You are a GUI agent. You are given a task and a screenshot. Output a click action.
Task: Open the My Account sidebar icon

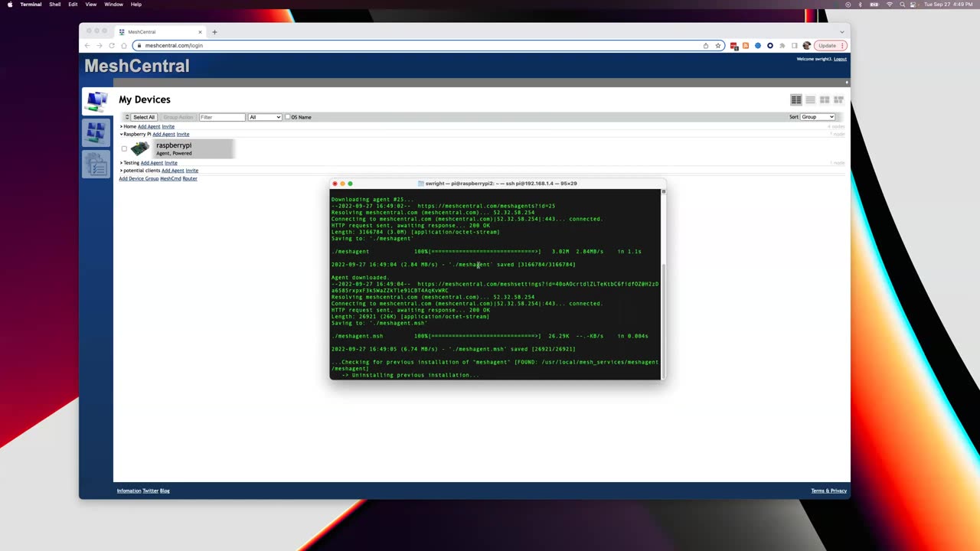96,132
